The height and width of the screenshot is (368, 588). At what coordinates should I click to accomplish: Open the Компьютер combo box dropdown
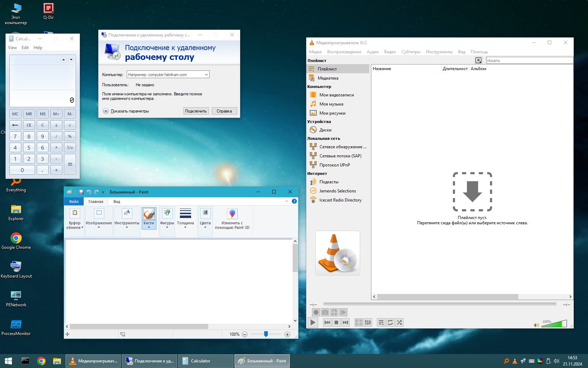click(x=206, y=75)
